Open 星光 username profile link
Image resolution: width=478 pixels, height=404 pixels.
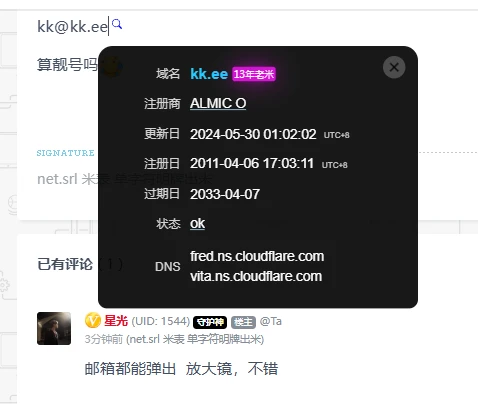click(x=116, y=321)
